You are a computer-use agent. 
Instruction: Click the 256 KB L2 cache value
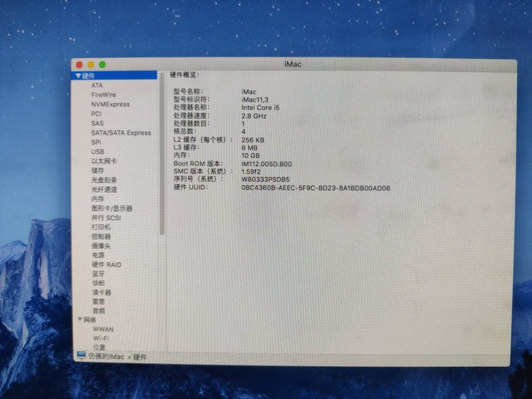253,140
